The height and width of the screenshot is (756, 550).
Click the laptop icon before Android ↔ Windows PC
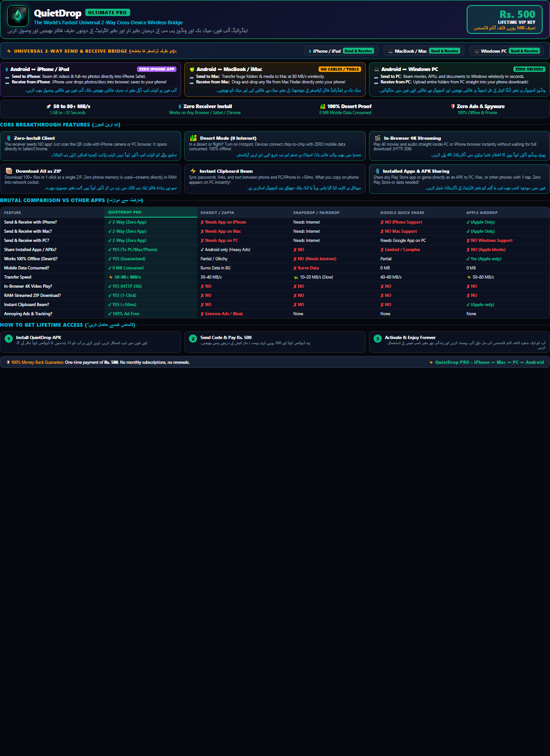coord(377,70)
